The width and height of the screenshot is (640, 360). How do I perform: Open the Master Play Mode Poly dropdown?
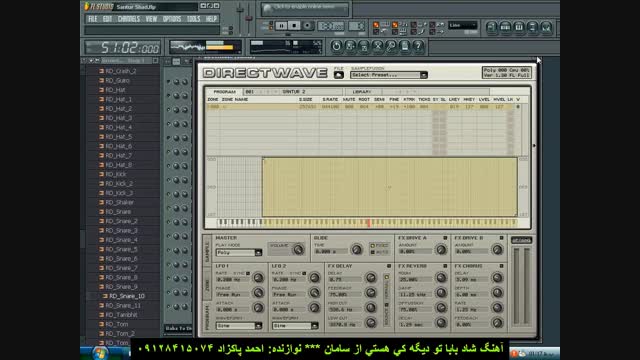point(239,253)
